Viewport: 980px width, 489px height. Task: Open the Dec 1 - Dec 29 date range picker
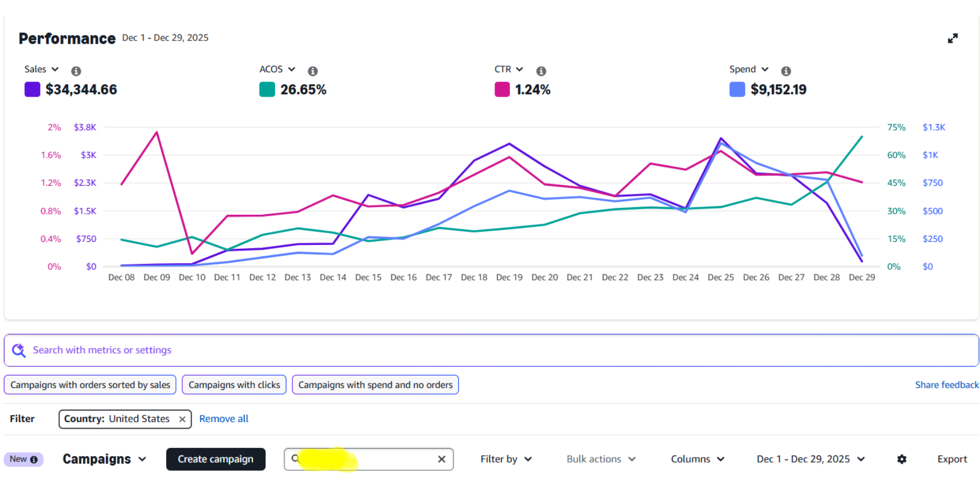click(810, 459)
